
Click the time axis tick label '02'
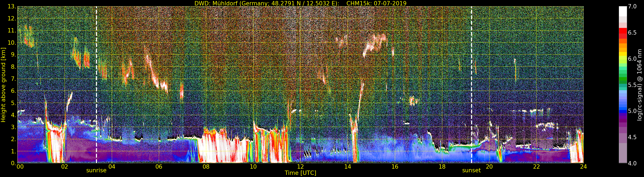65,167
